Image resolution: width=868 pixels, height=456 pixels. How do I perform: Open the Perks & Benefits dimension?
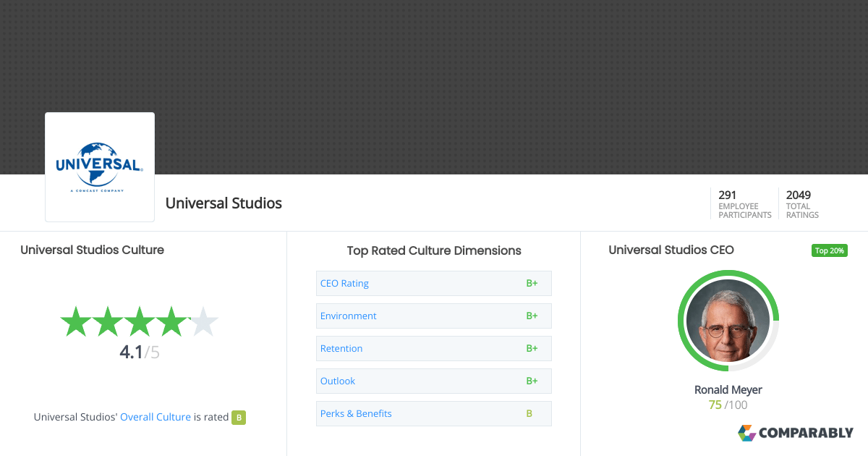[x=356, y=413]
